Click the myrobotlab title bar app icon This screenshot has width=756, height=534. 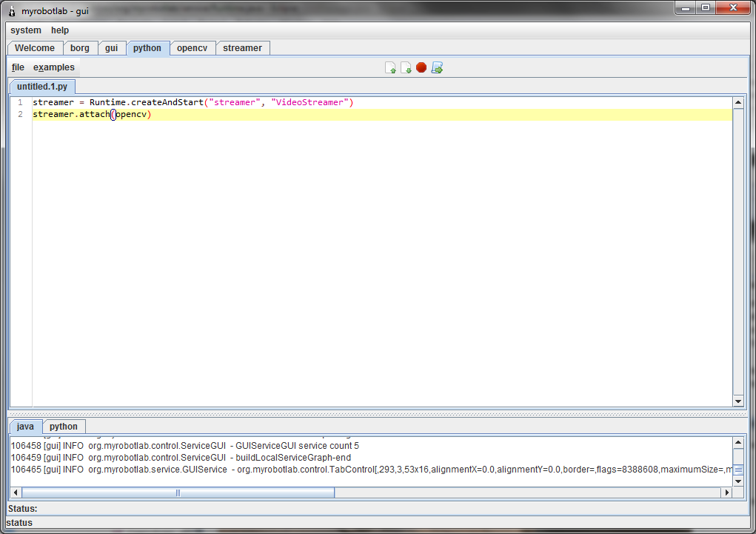[x=12, y=11]
